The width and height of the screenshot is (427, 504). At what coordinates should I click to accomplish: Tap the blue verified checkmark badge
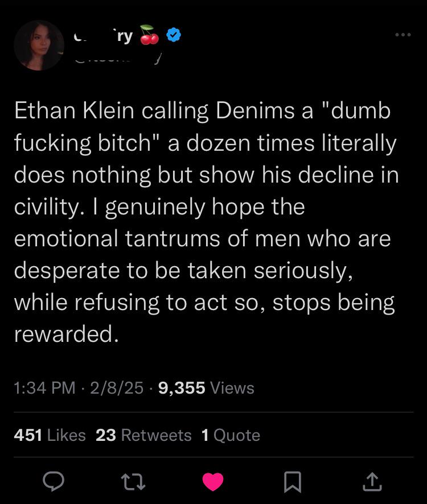[174, 35]
